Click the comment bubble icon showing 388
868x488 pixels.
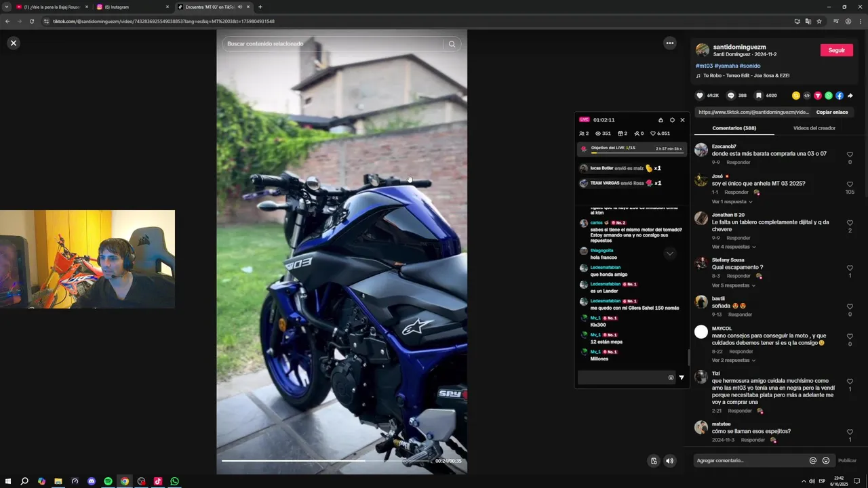click(731, 96)
